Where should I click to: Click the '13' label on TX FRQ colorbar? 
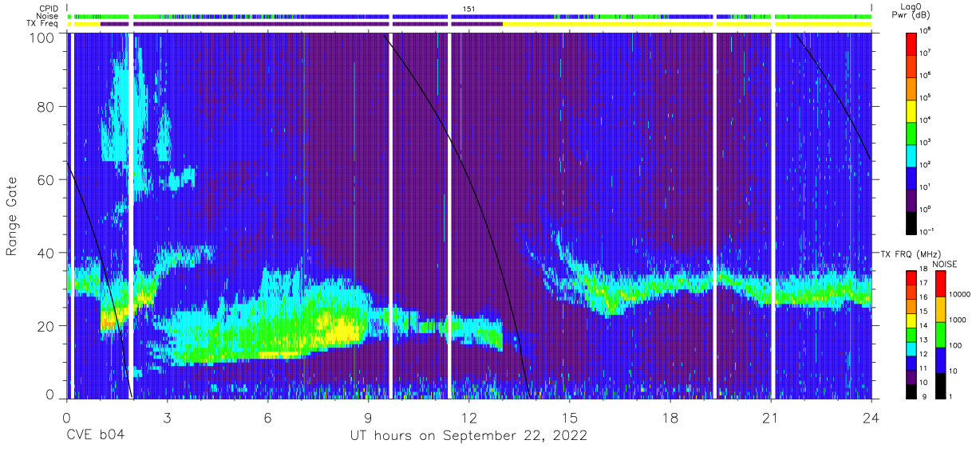pyautogui.click(x=925, y=340)
